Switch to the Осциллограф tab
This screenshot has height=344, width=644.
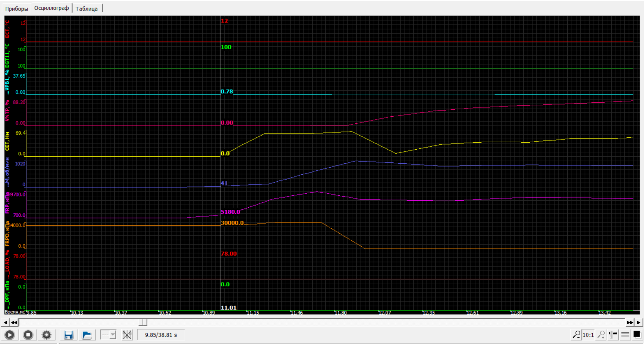pos(52,8)
